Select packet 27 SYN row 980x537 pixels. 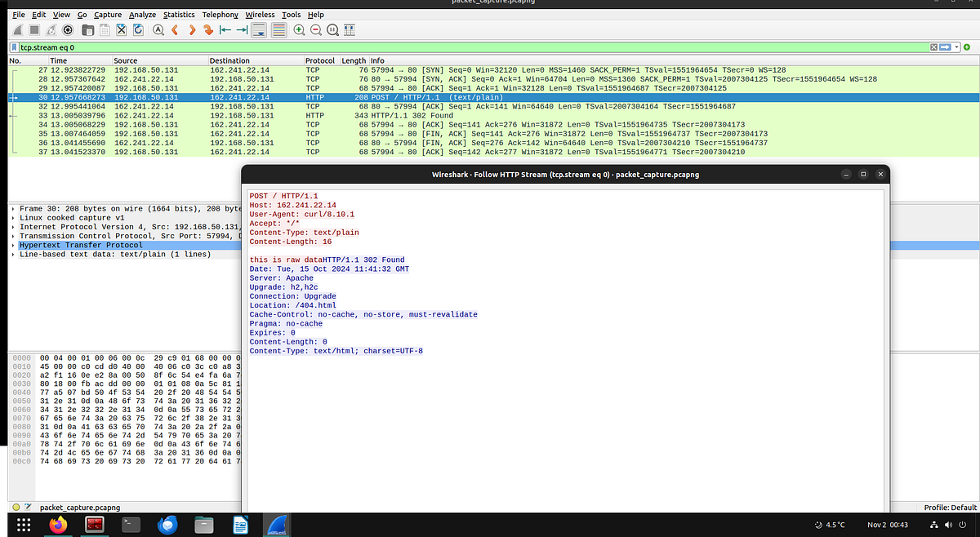493,70
